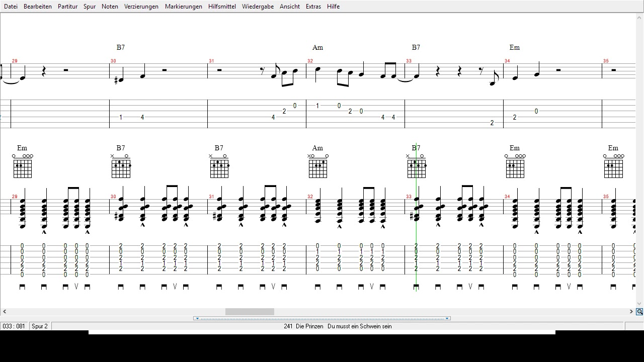The width and height of the screenshot is (644, 362).
Task: Open the Ansicht menu
Action: coord(290,7)
